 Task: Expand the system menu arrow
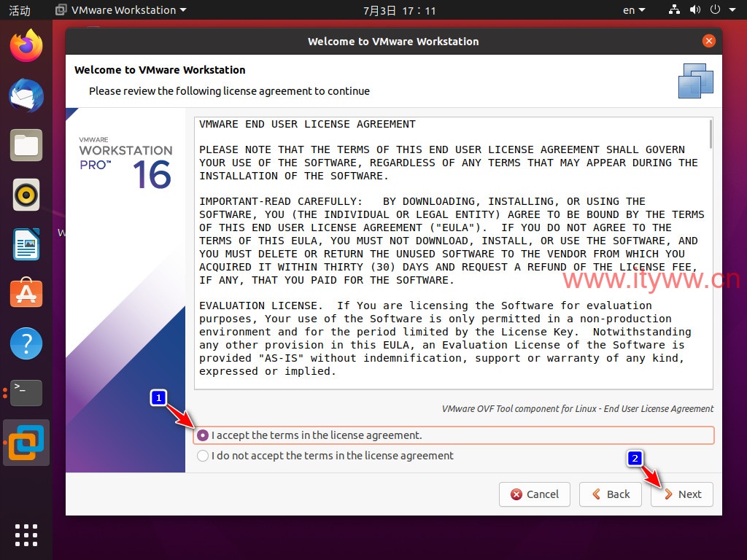point(732,9)
